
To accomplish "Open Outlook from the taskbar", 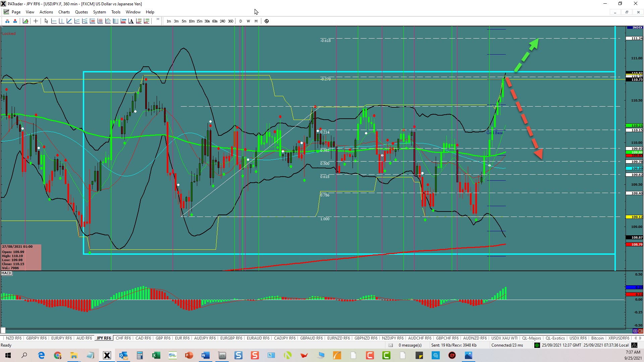I will pyautogui.click(x=123, y=355).
